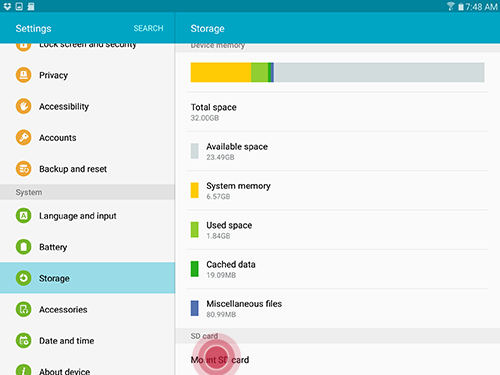Open Accounts settings
Screen dimensions: 500x375
point(87,138)
